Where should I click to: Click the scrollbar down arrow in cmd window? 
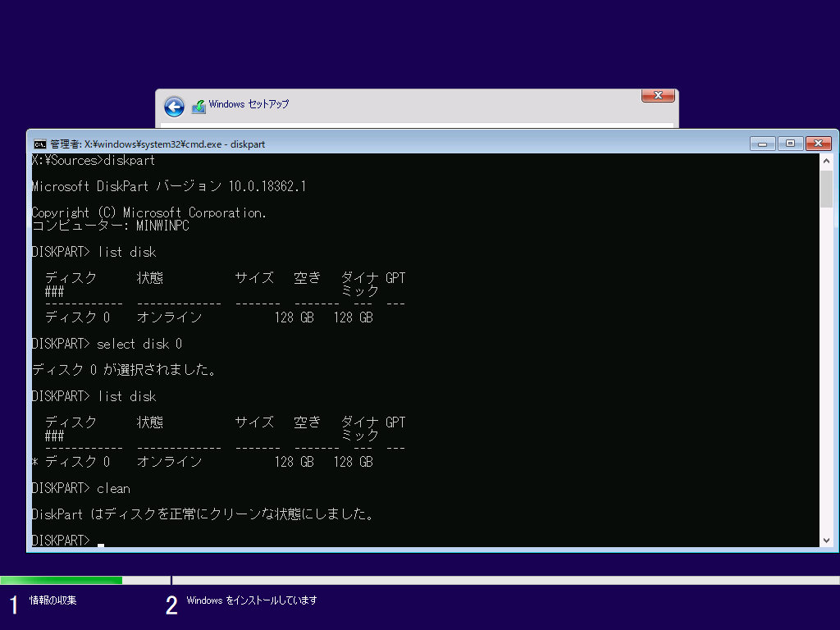826,541
